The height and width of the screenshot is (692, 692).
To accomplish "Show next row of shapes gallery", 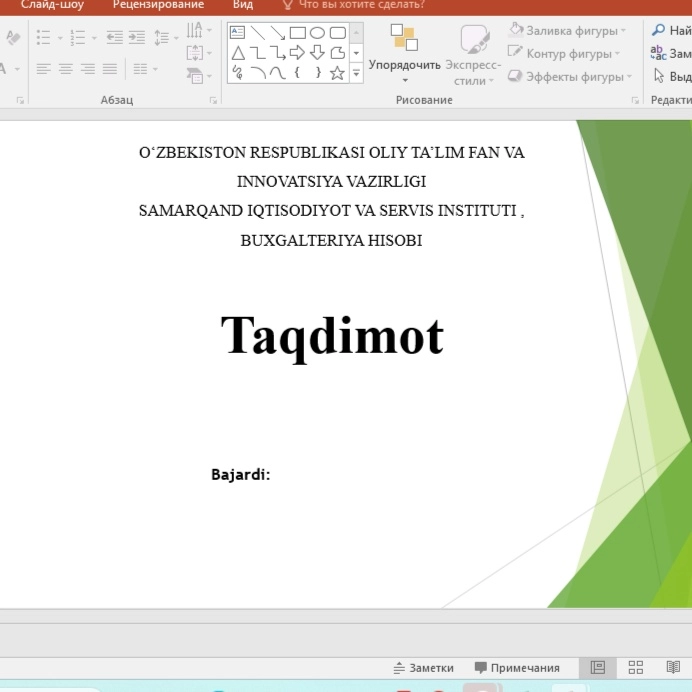I will click(x=357, y=53).
